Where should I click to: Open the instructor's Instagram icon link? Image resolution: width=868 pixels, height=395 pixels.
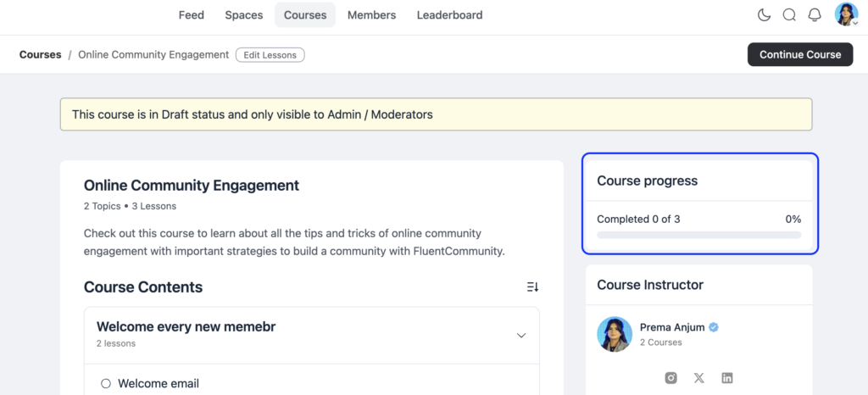(x=671, y=378)
